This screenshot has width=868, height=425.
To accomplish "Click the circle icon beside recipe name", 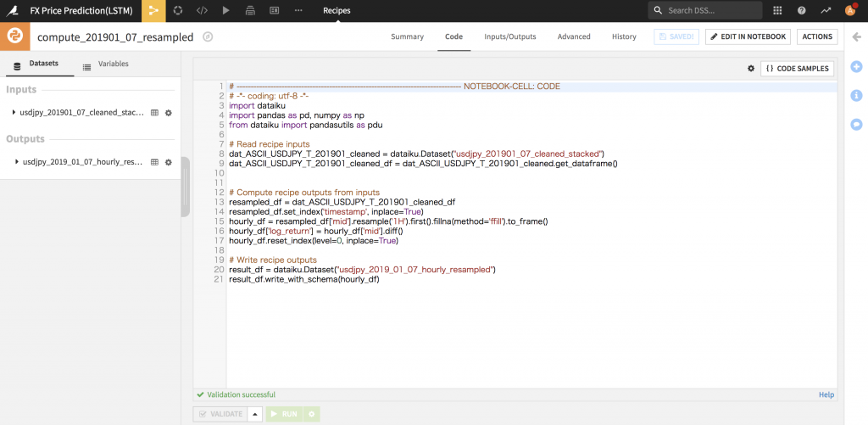I will 208,37.
